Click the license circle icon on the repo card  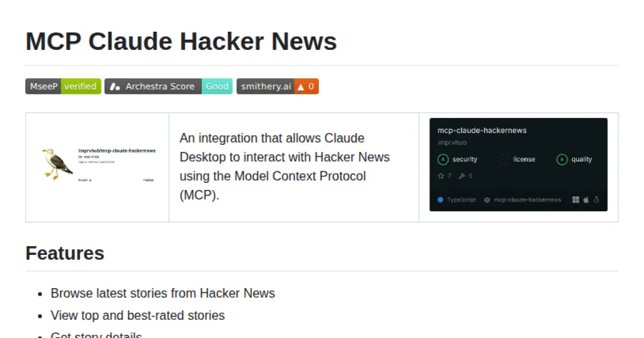(x=503, y=159)
